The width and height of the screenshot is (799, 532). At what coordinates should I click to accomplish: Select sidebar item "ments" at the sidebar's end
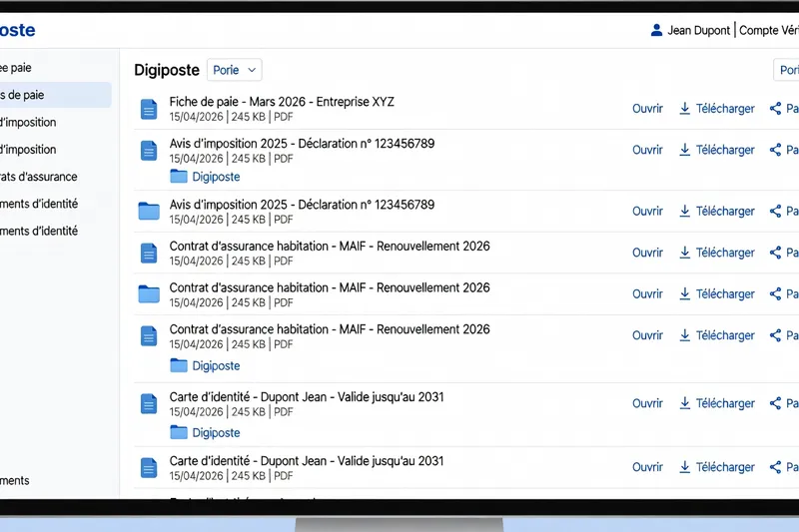point(15,480)
